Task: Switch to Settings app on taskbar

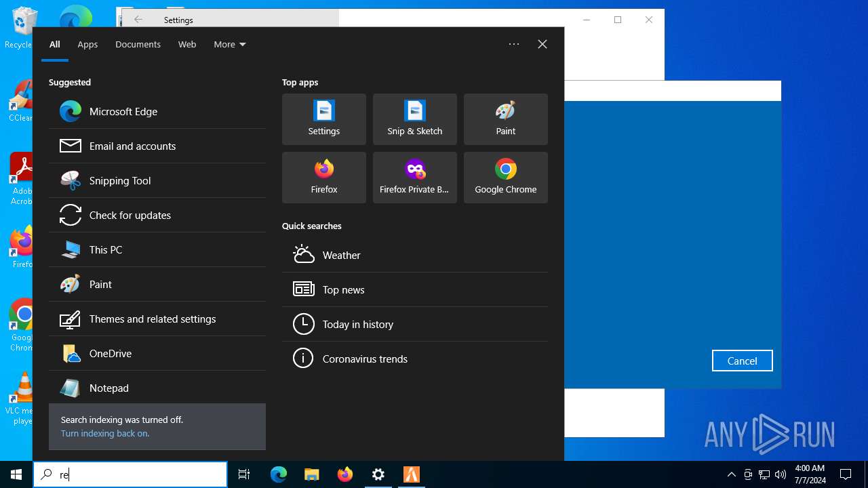Action: (378, 474)
